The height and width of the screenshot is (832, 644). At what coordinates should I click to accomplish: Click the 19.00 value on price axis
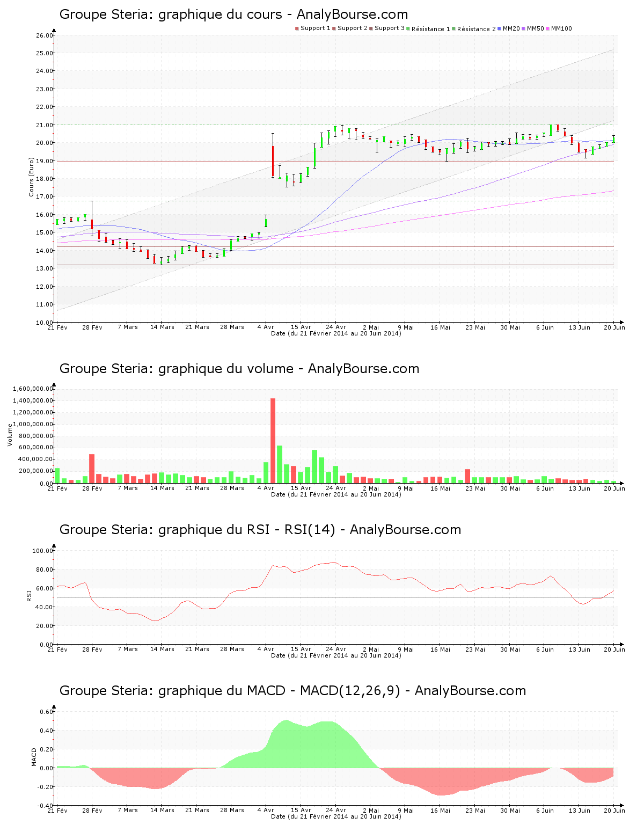pos(44,161)
